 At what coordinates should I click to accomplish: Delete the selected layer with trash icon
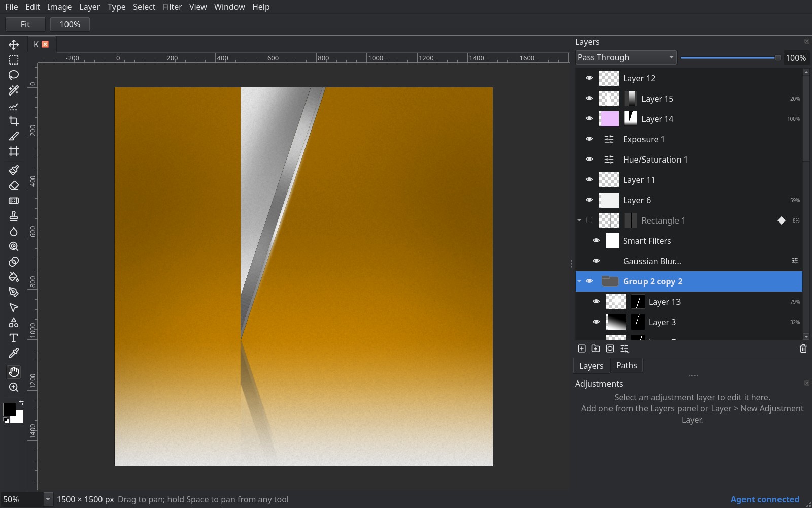point(803,348)
